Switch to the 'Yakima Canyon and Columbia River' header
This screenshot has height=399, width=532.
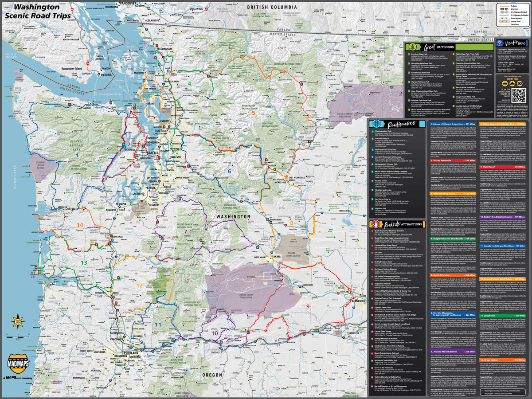point(503,124)
